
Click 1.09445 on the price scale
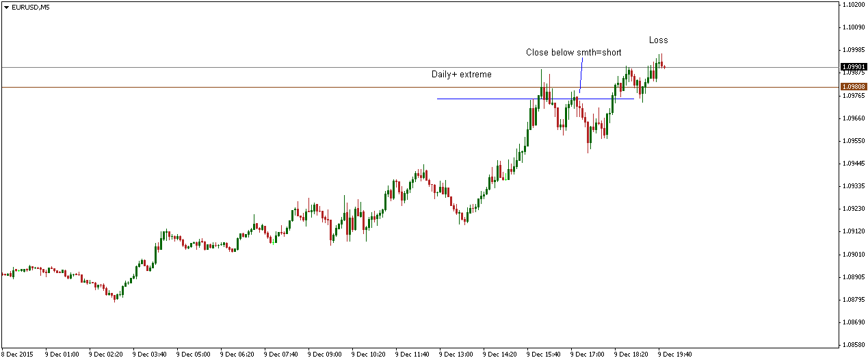[853, 164]
